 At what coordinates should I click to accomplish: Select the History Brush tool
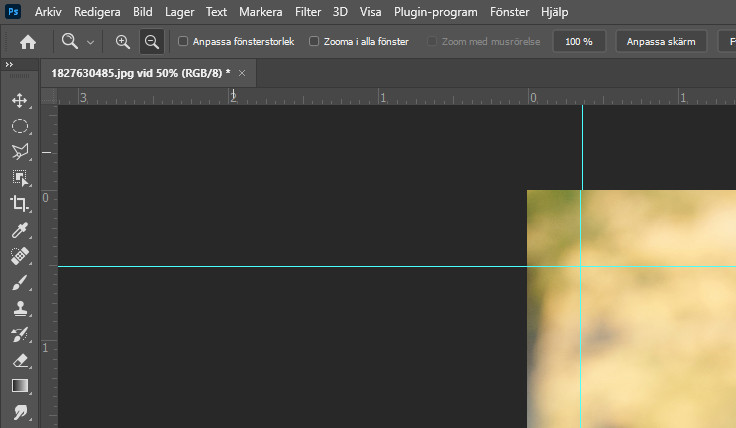click(20, 335)
